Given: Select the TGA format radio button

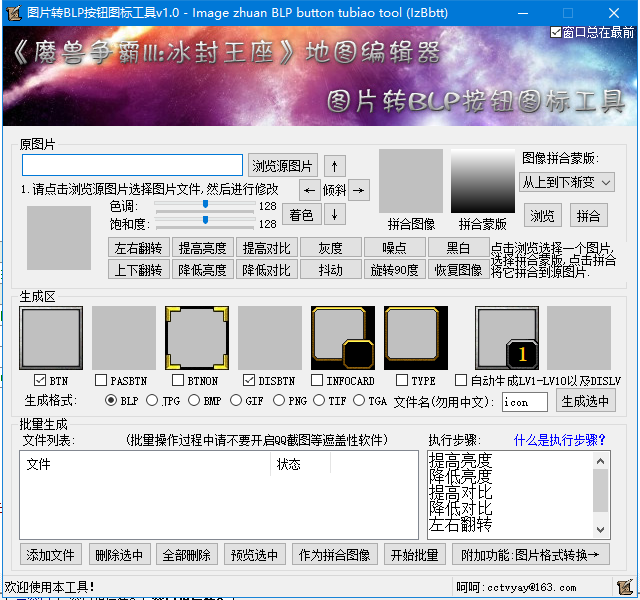Looking at the screenshot, I should point(359,400).
